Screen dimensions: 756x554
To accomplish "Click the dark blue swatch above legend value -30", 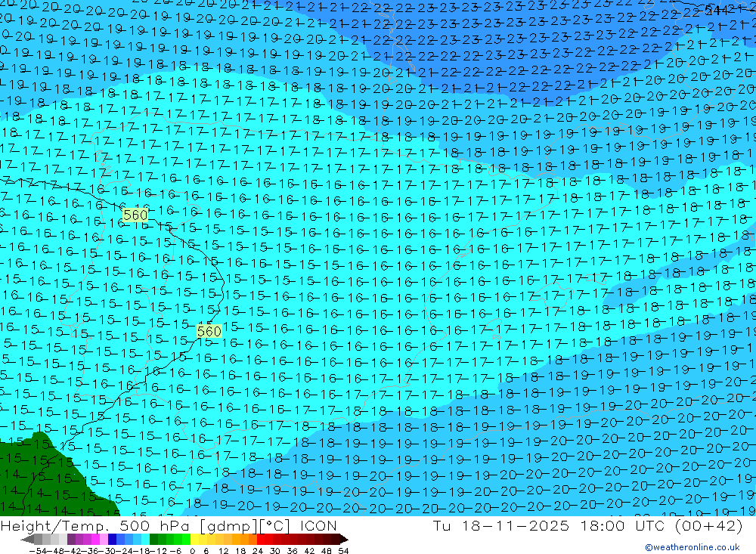I will 112,539.
